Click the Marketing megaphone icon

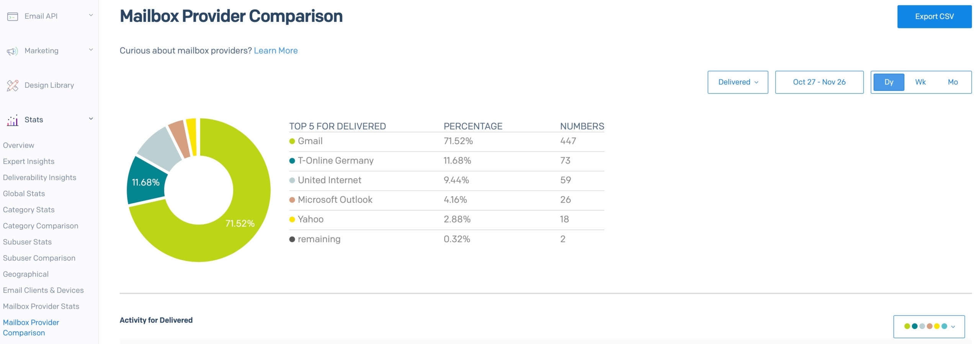(x=12, y=50)
